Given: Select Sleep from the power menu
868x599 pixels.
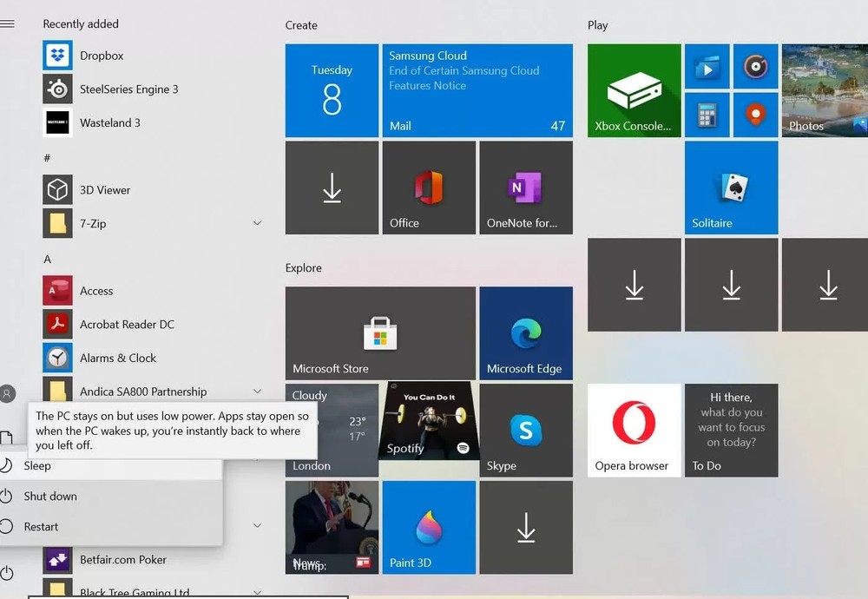Looking at the screenshot, I should pos(111,465).
